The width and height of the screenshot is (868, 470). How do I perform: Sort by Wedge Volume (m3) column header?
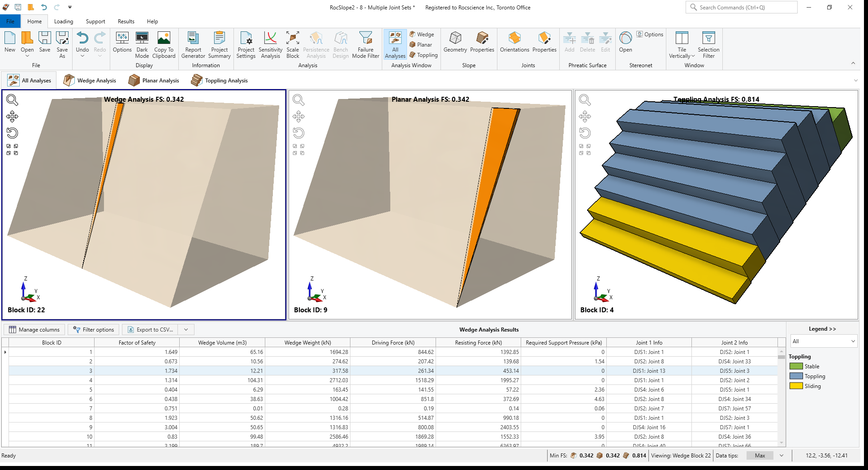pyautogui.click(x=222, y=343)
